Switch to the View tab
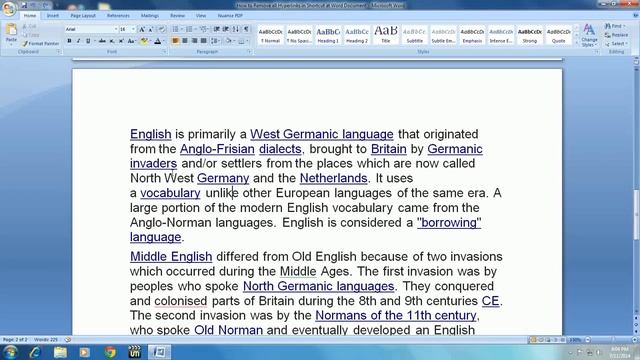 201,16
